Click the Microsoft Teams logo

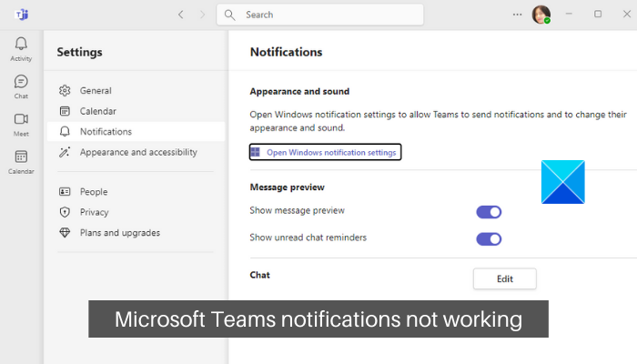point(22,15)
